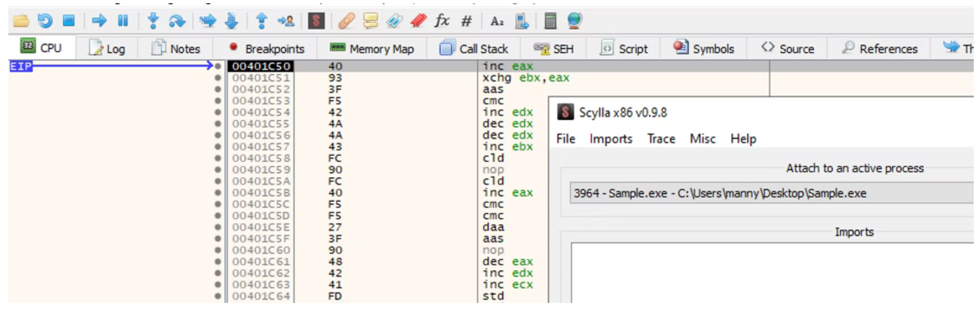Click the Open file folder icon

coord(21,21)
